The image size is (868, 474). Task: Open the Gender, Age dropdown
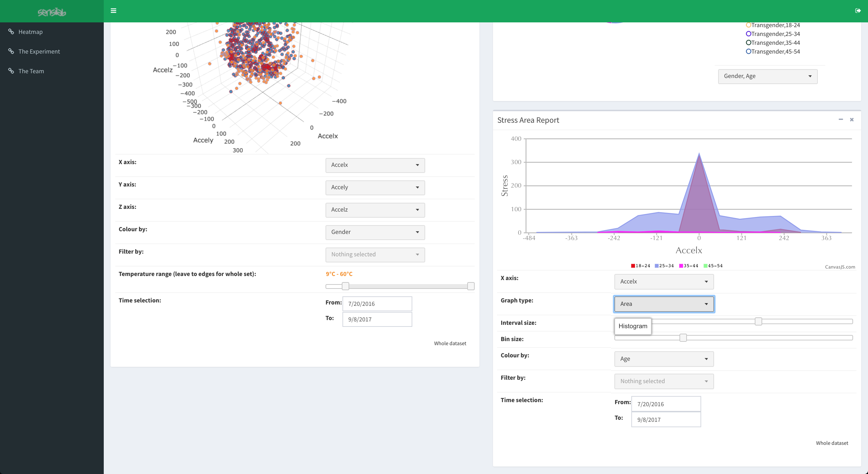(x=768, y=76)
